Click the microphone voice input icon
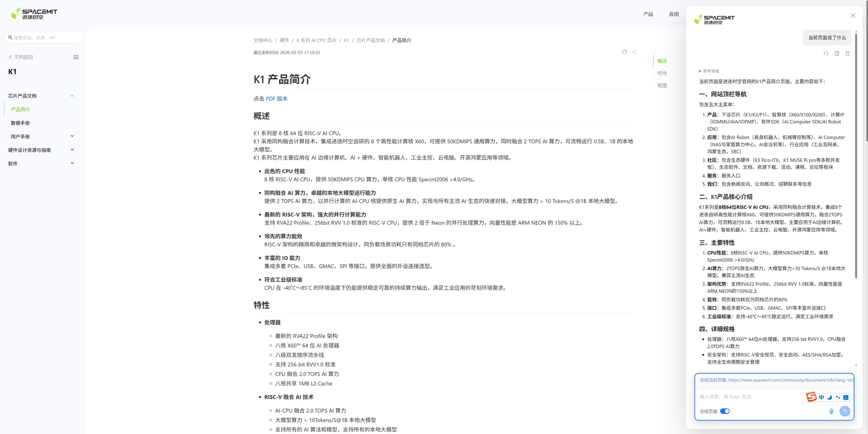The height and width of the screenshot is (434, 868). pos(831,411)
